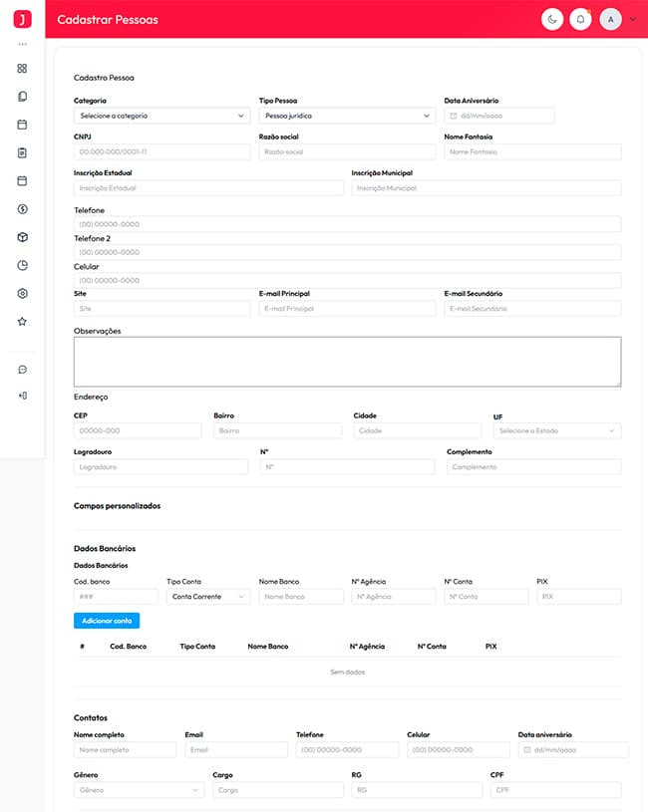The height and width of the screenshot is (812, 648).
Task: Click the logout icon in sidebar
Action: coord(22,396)
